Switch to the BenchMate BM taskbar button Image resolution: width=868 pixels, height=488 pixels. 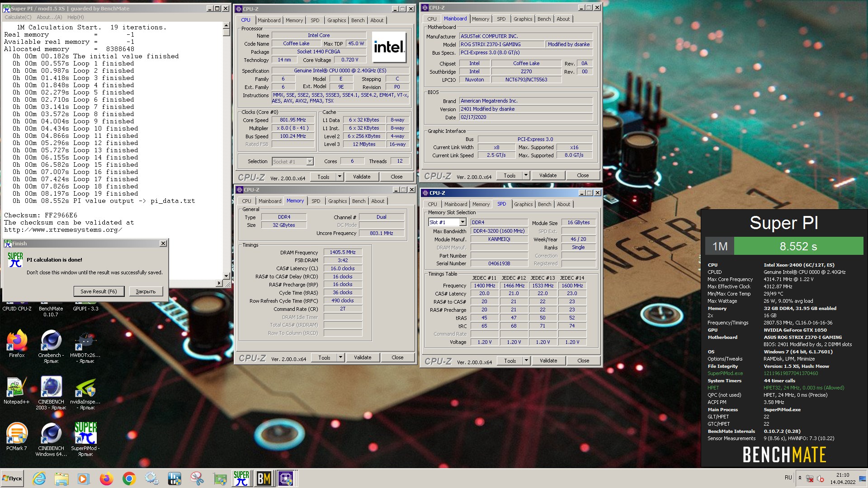264,479
